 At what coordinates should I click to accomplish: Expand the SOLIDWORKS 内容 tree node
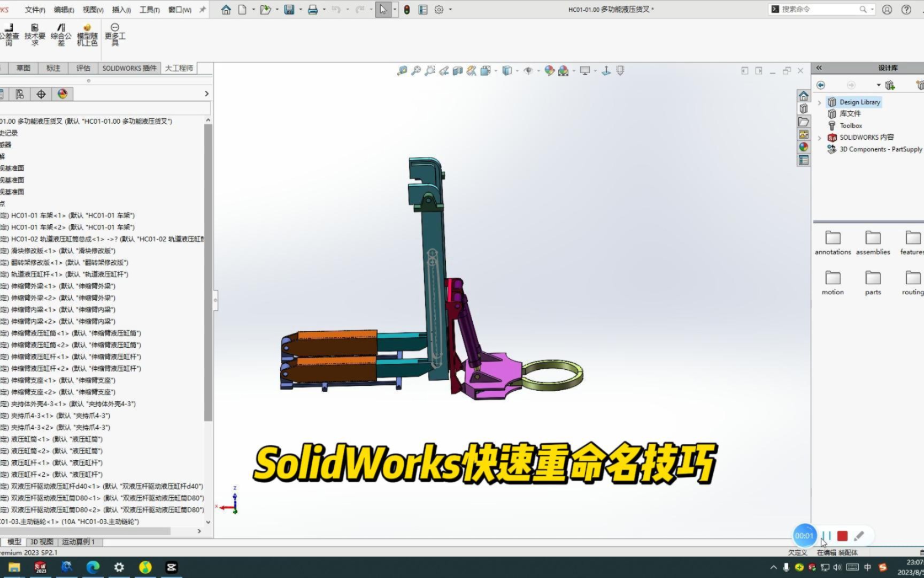click(x=819, y=138)
